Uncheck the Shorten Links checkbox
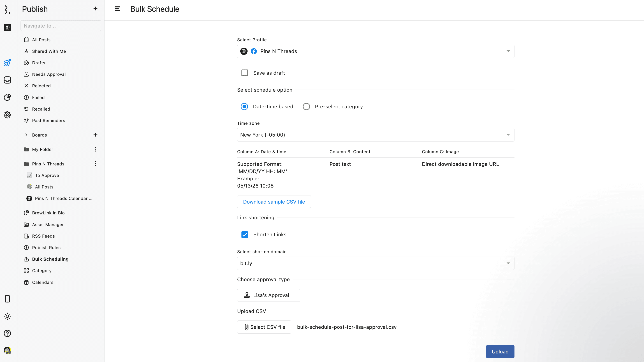 (x=245, y=234)
